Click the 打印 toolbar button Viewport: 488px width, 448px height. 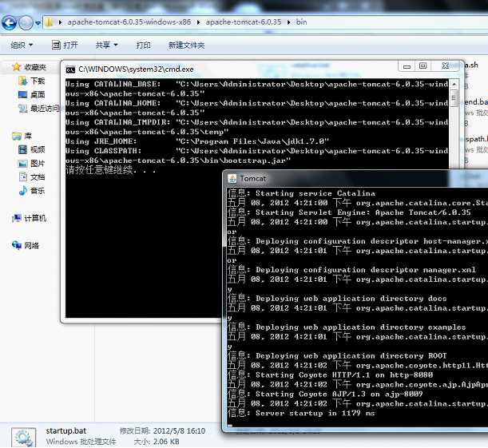click(x=143, y=46)
